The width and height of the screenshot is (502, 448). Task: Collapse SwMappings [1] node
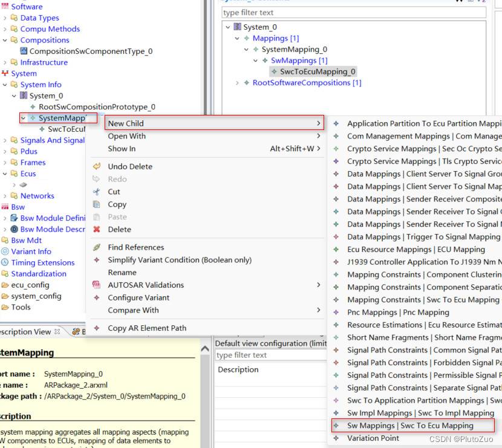pos(255,60)
